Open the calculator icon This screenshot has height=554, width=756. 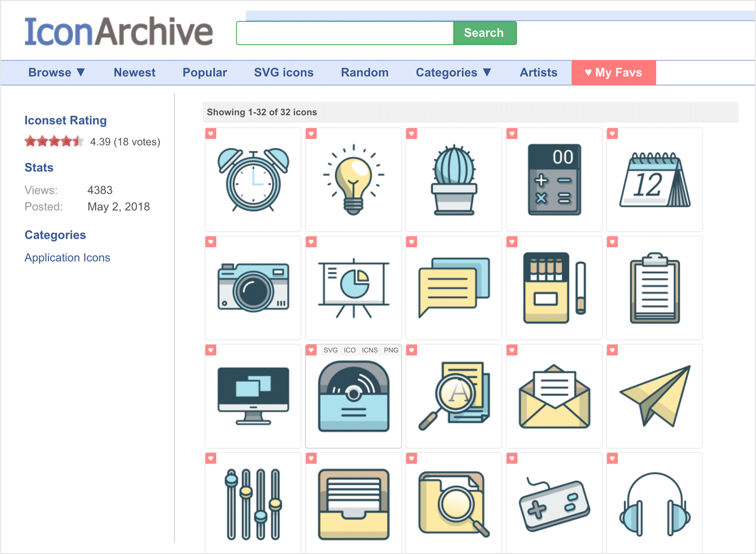(x=554, y=179)
